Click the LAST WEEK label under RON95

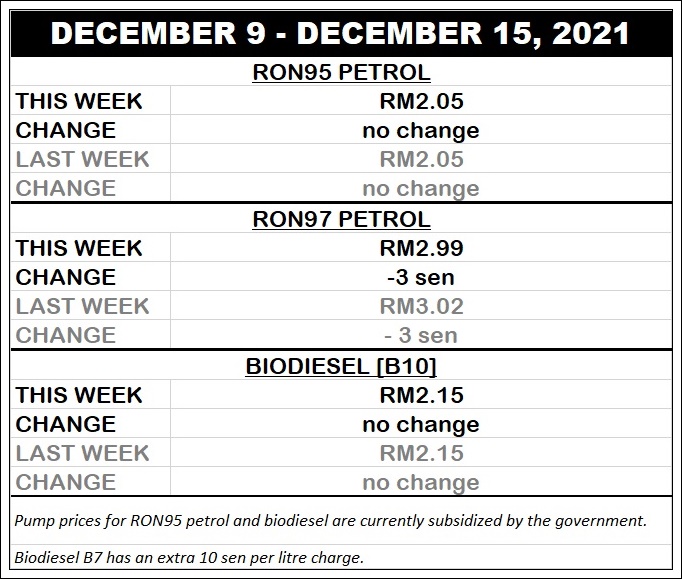(82, 159)
